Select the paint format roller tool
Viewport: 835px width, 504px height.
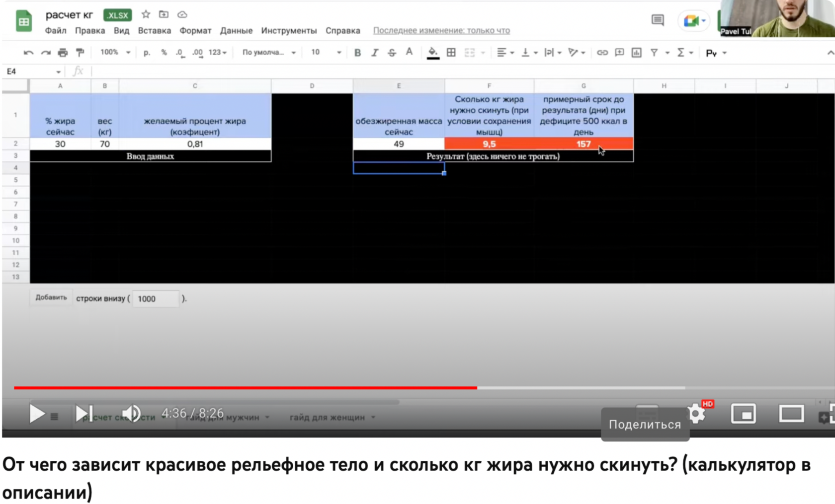[x=80, y=53]
